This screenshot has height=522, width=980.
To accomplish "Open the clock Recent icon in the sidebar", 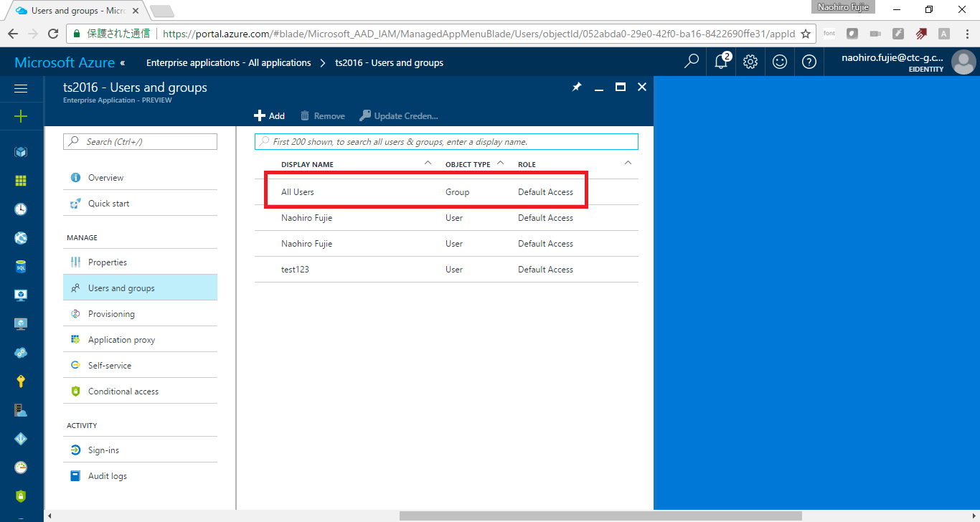I will click(x=21, y=209).
